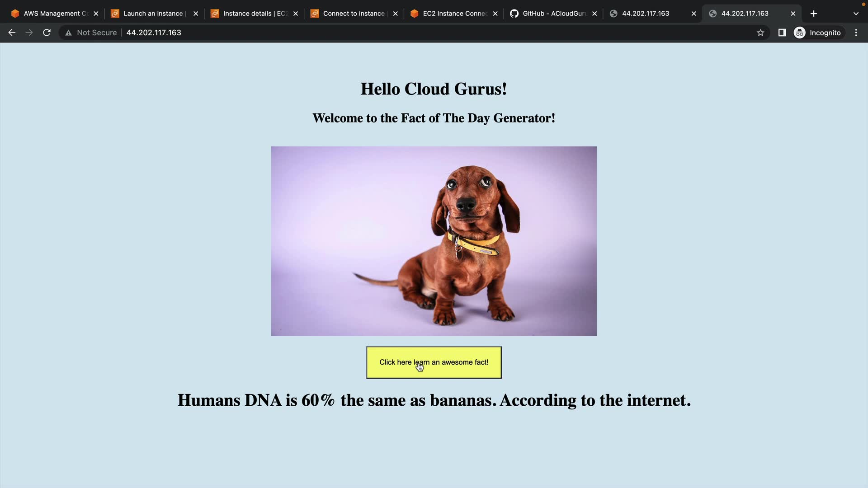This screenshot has height=488, width=868.
Task: Open the Incognito profile indicator
Action: click(x=819, y=33)
